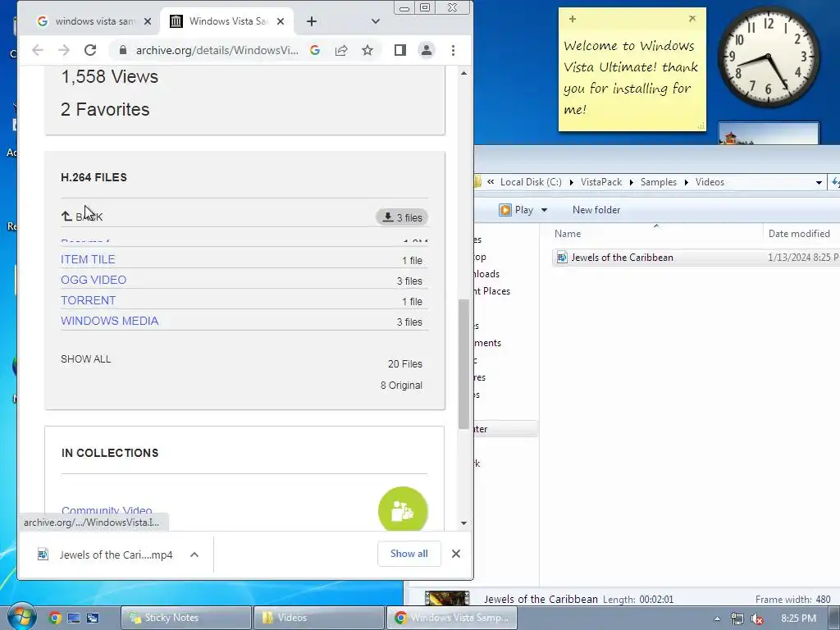This screenshot has width=840, height=630.
Task: Download all 3 H.264 files
Action: 402,217
